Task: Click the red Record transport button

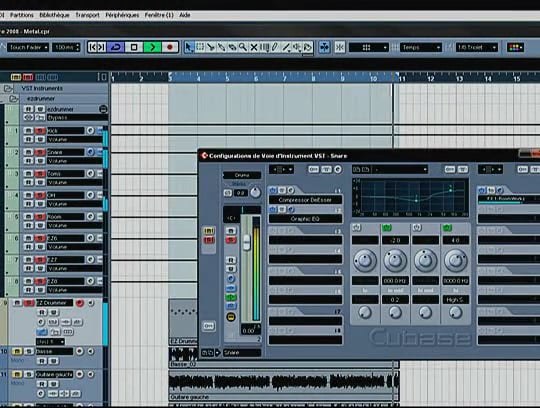Action: 169,47
